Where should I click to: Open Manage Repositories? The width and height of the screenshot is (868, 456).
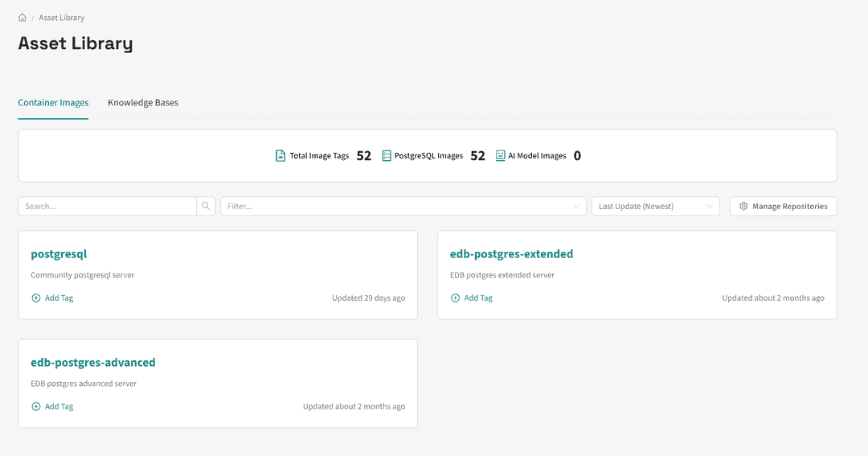tap(784, 206)
